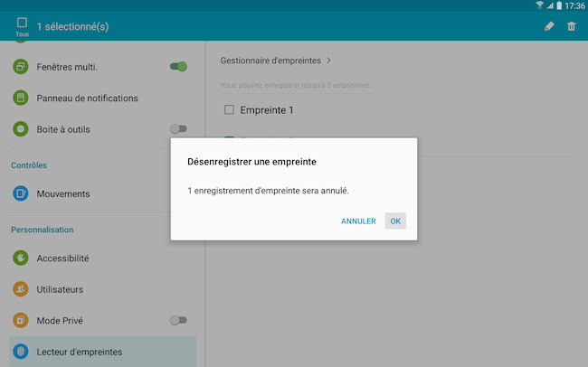Image resolution: width=588 pixels, height=367 pixels.
Task: Open Fenêtres multi. green icon
Action: click(21, 67)
